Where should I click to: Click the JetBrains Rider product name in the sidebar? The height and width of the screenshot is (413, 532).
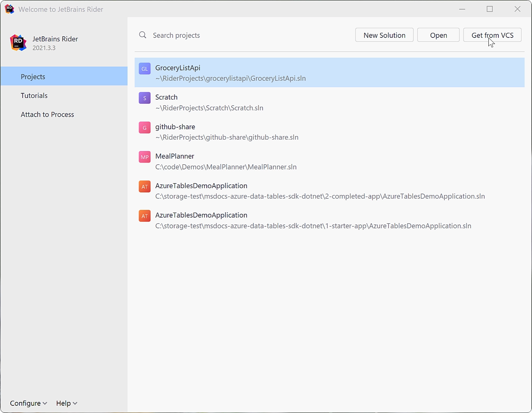click(x=55, y=39)
